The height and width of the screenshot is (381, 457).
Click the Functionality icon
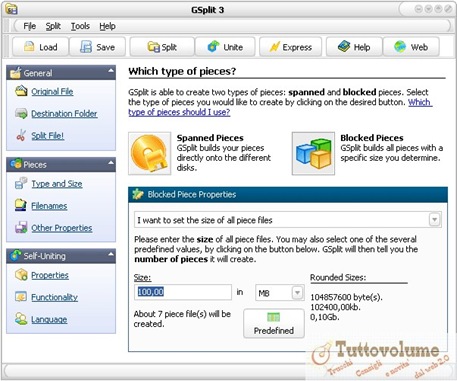click(21, 297)
